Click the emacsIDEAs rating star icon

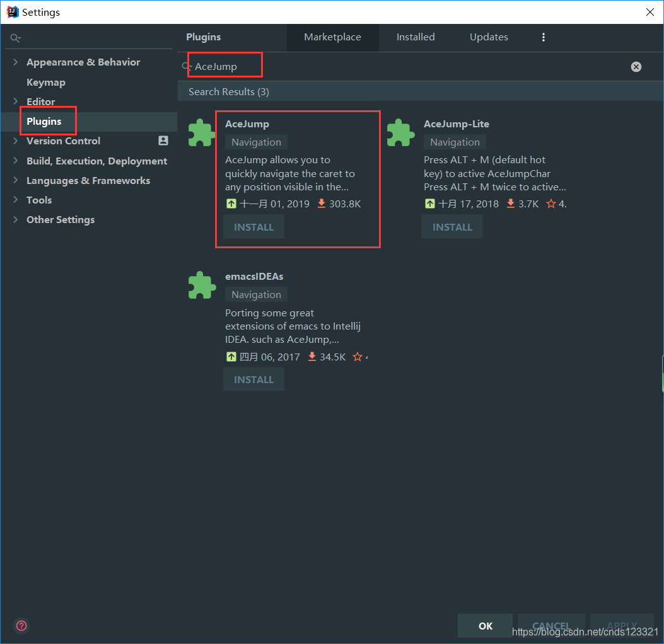[x=358, y=357]
